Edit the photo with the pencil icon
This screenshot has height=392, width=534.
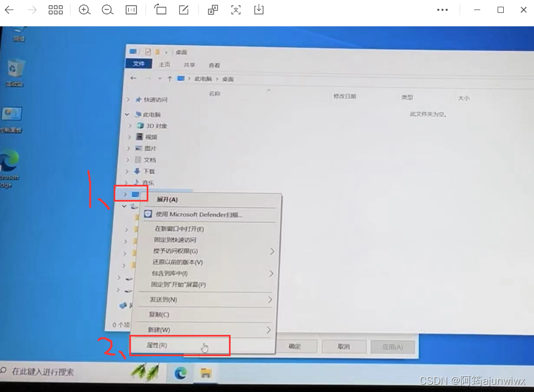184,10
